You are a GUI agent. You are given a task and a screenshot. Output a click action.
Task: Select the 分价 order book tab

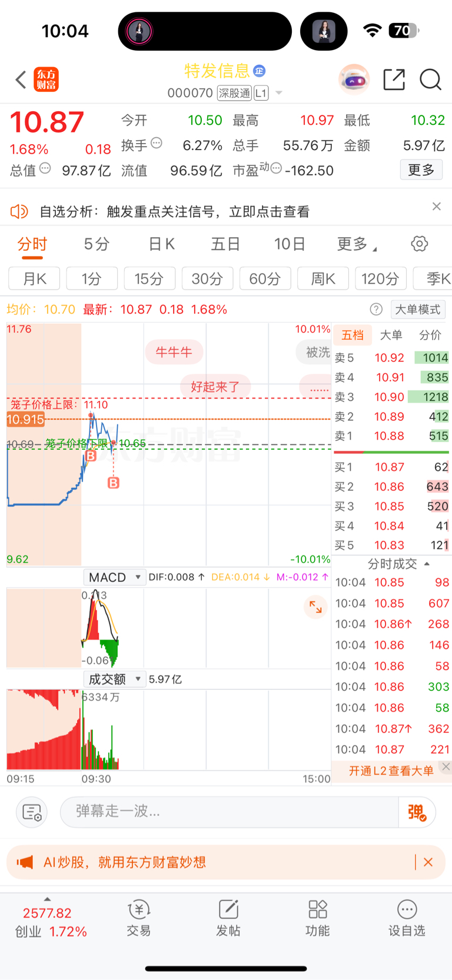tap(430, 335)
